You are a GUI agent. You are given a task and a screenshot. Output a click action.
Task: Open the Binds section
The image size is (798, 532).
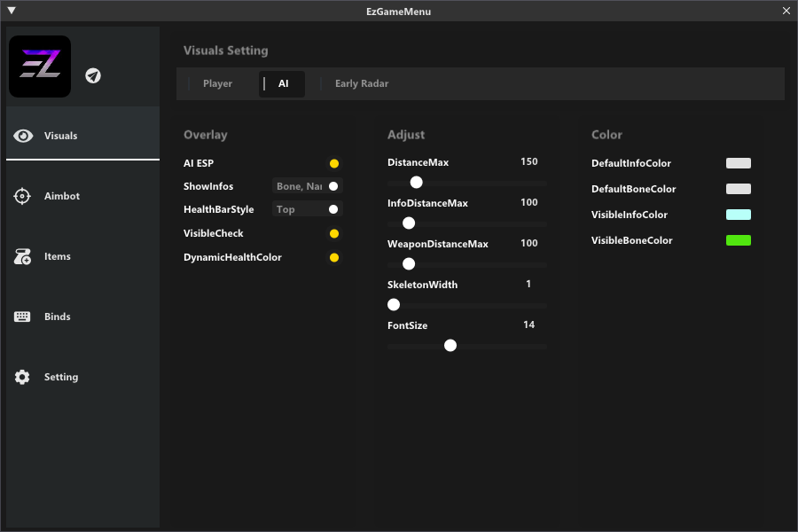click(83, 317)
